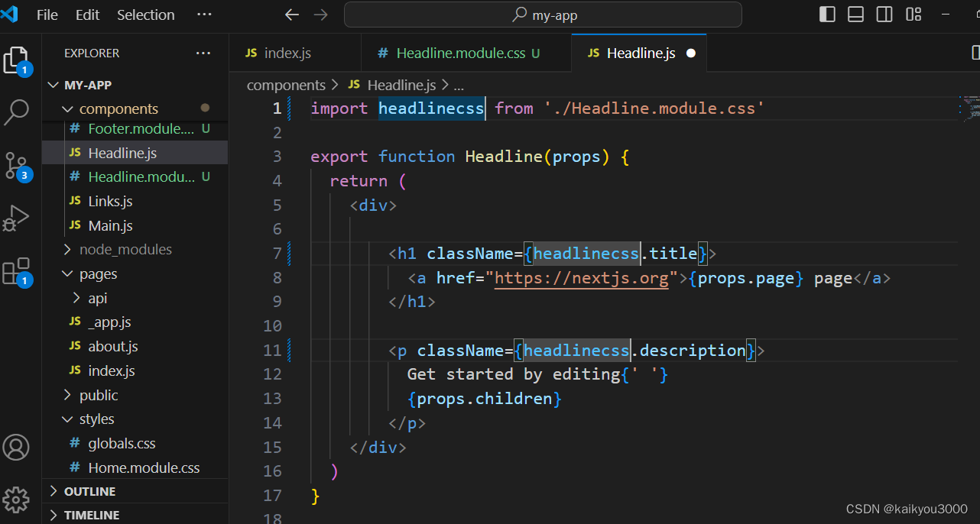The image size is (980, 524).
Task: Select Headline.js in the file tree
Action: tap(135, 153)
